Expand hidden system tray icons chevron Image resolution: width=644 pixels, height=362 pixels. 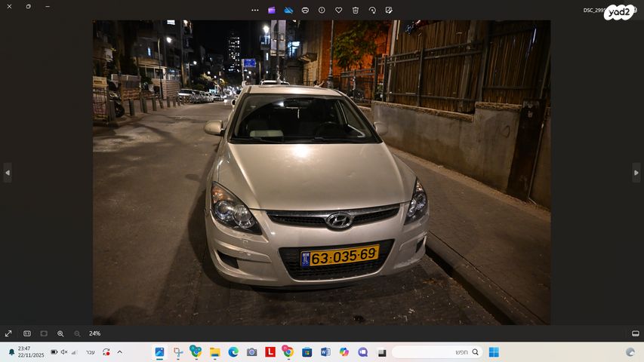tap(119, 352)
